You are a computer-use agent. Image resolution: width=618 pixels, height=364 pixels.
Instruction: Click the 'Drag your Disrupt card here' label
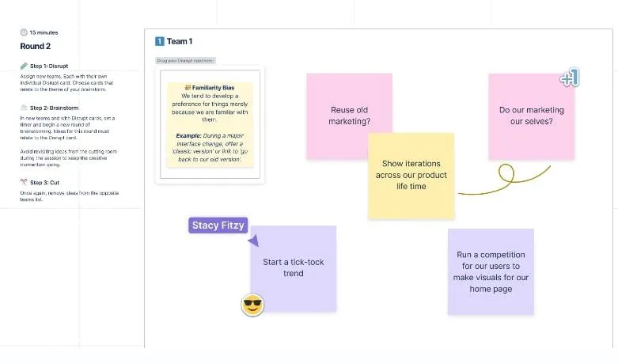pyautogui.click(x=185, y=61)
